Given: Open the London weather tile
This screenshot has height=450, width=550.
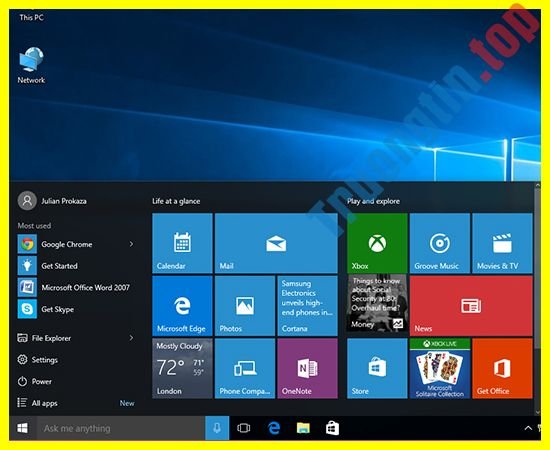Looking at the screenshot, I should pyautogui.click(x=182, y=368).
